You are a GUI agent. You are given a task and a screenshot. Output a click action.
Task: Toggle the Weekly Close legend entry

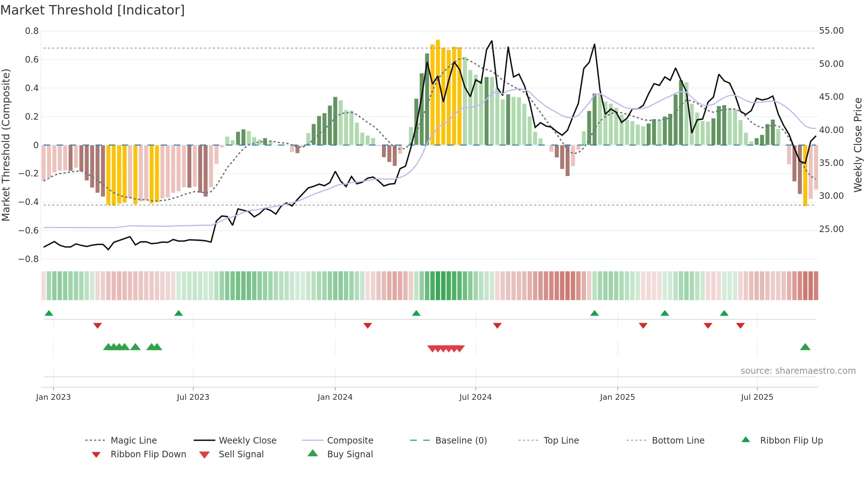(x=235, y=440)
